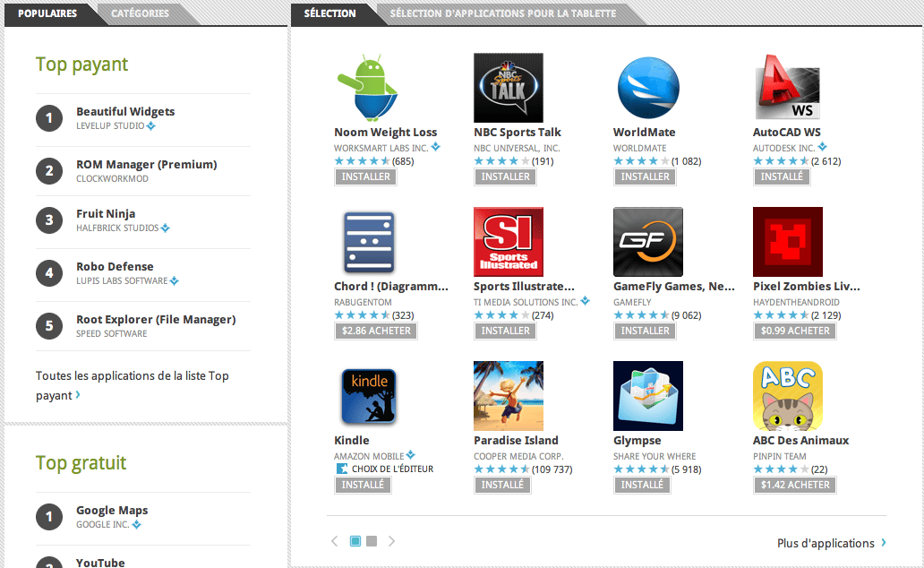
Task: Switch to the Catégories tab
Action: click(x=141, y=13)
